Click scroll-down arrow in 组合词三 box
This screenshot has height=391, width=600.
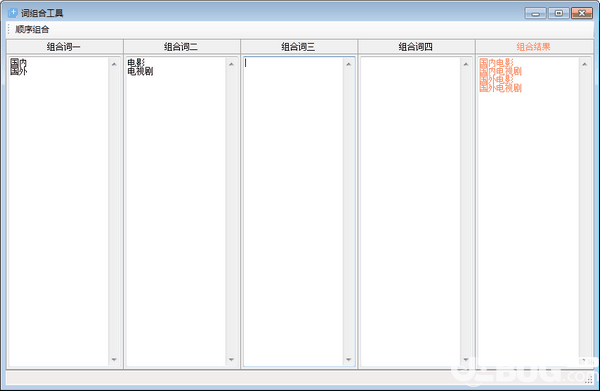(x=349, y=359)
